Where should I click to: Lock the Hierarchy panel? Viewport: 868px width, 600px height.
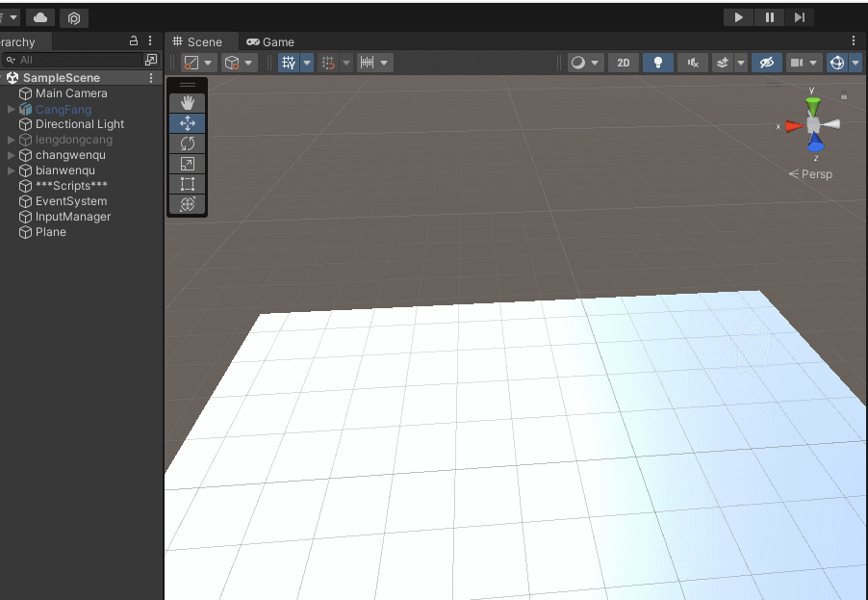pos(134,40)
